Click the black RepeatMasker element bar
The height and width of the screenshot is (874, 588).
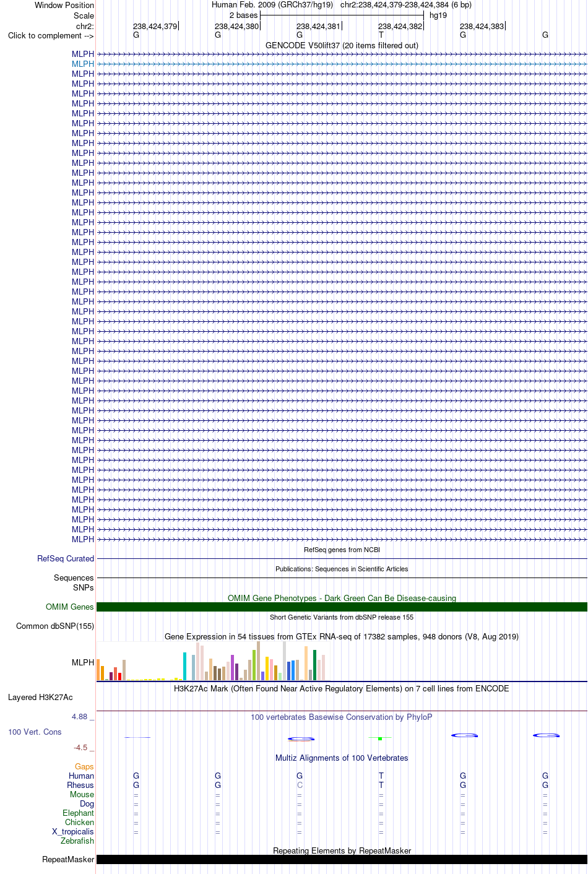[x=342, y=859]
